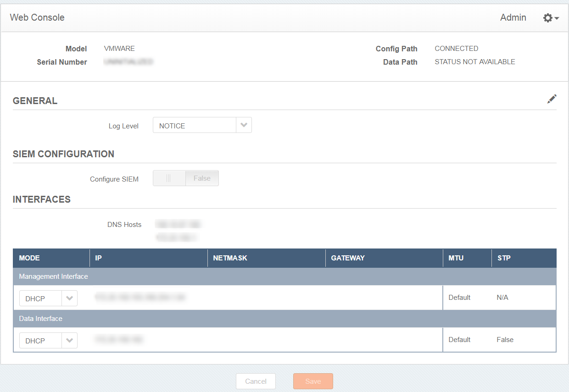Viewport: 569px width, 392px height.
Task: Click the MODE column header
Action: [29, 258]
